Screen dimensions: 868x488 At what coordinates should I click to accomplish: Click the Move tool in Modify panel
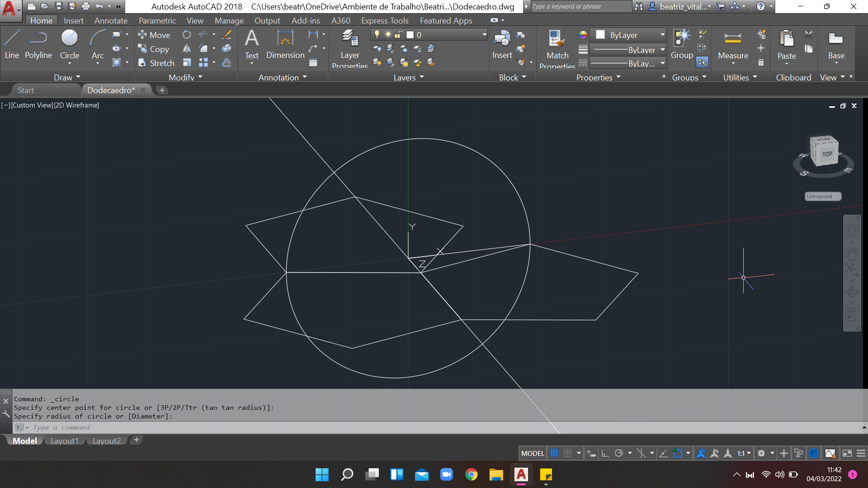pos(156,34)
